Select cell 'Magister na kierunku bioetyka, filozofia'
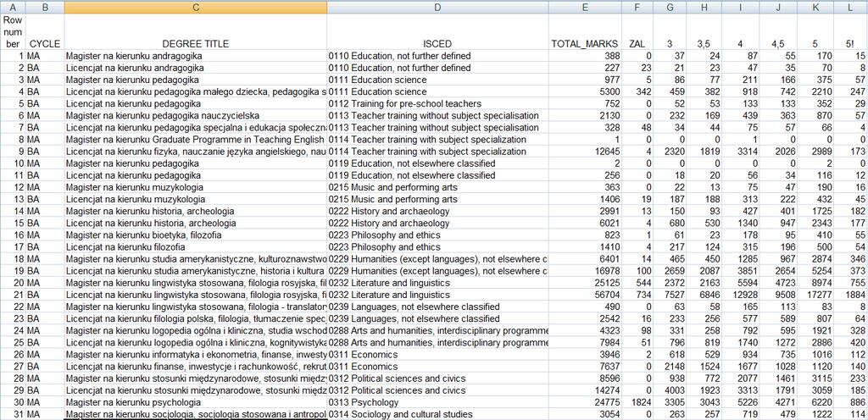868x420 pixels. click(x=196, y=235)
